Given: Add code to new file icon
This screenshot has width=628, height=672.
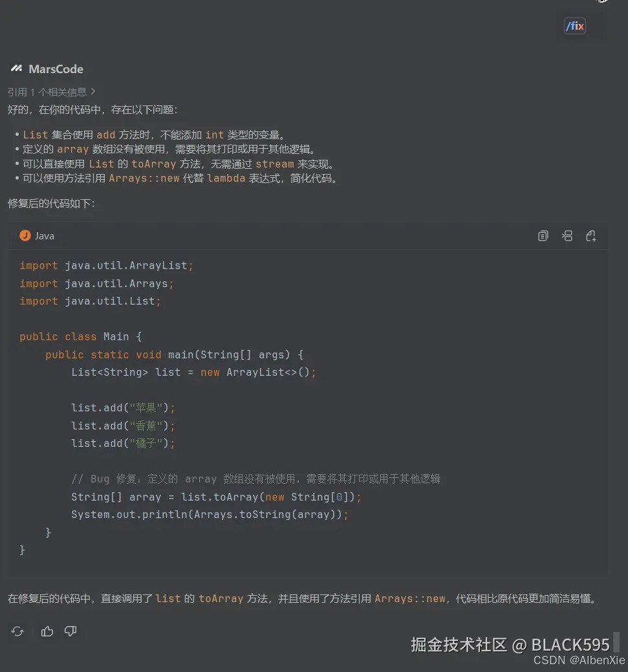Looking at the screenshot, I should 590,235.
